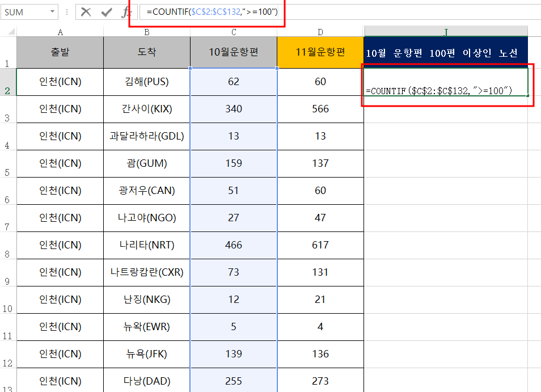Click October value 159 cell
The image size is (541, 392).
pos(234,164)
